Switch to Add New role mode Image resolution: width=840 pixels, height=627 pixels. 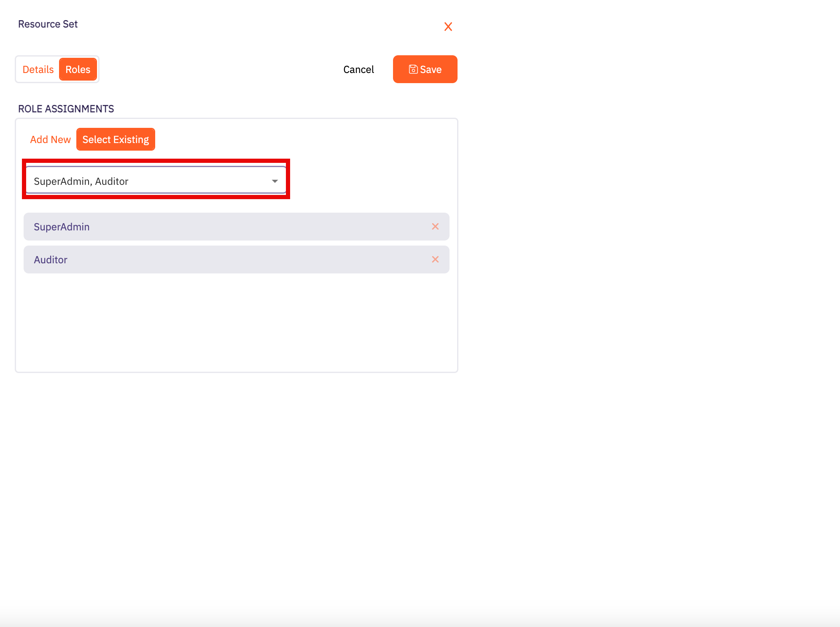[50, 139]
